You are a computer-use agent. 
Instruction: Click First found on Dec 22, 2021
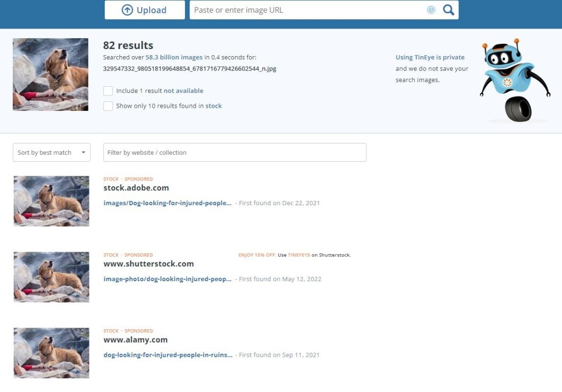coord(279,203)
